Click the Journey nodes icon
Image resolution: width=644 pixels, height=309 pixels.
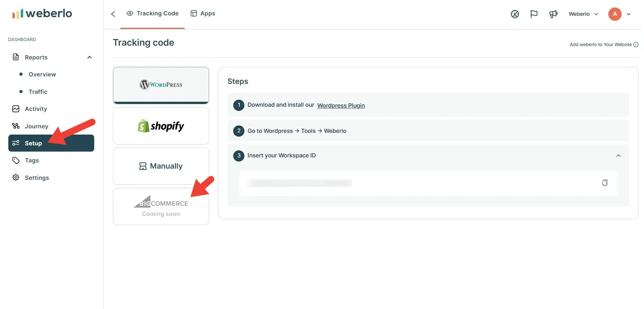[x=16, y=126]
